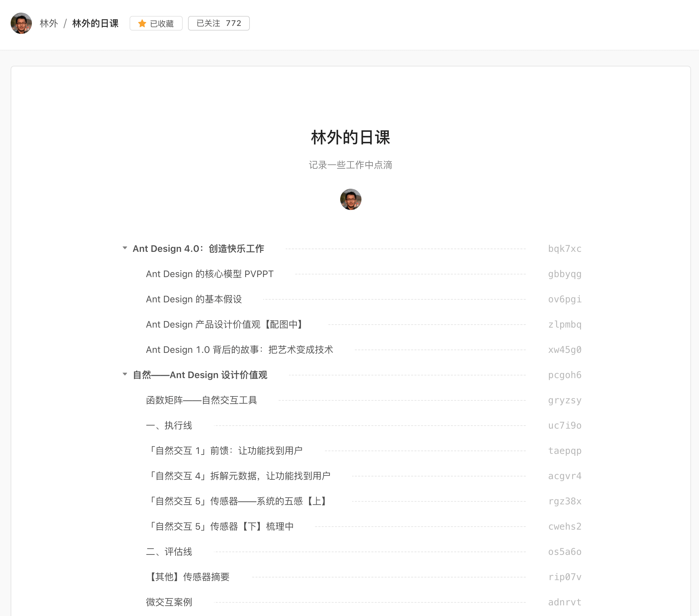This screenshot has height=616, width=699.
Task: Click the slug ov6pgi
Action: click(564, 299)
